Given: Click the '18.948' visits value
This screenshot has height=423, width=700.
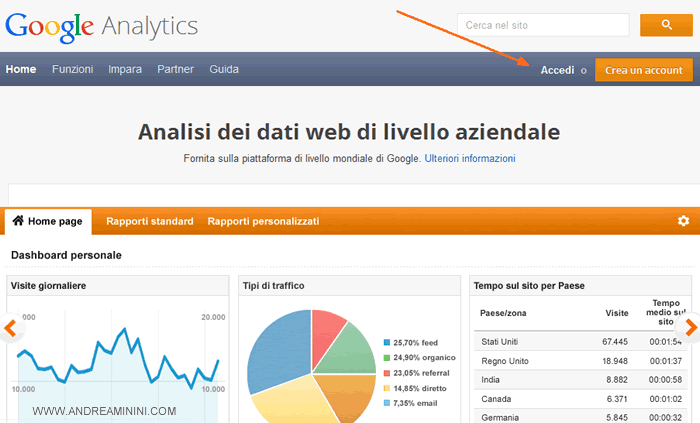Looking at the screenshot, I should point(615,361).
